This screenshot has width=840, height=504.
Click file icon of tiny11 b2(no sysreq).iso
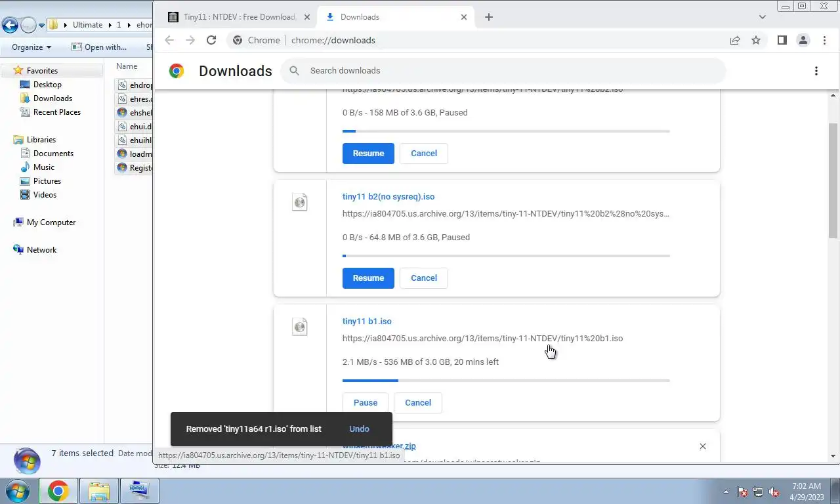[300, 202]
